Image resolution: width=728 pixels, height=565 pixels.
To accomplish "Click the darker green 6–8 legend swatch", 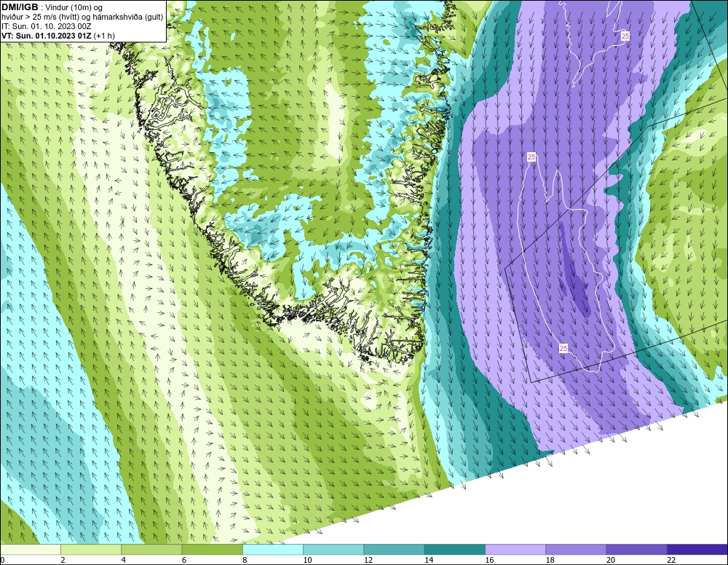I will [x=212, y=549].
